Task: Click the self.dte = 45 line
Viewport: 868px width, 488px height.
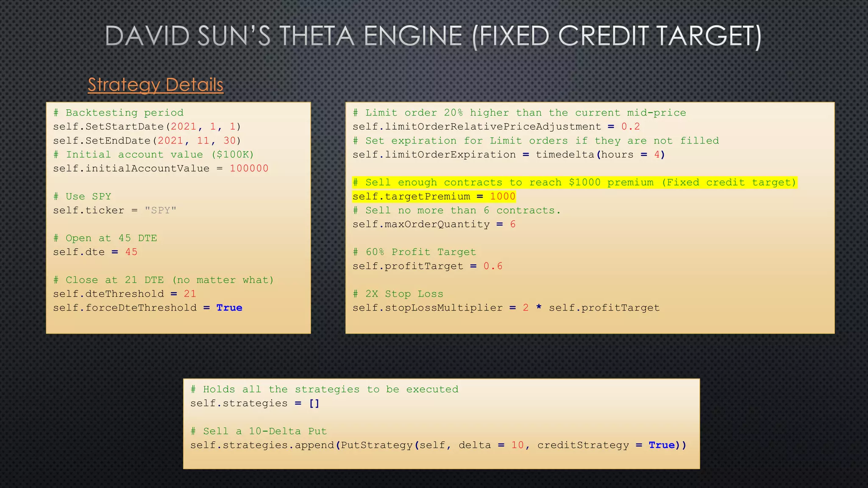Action: click(95, 252)
